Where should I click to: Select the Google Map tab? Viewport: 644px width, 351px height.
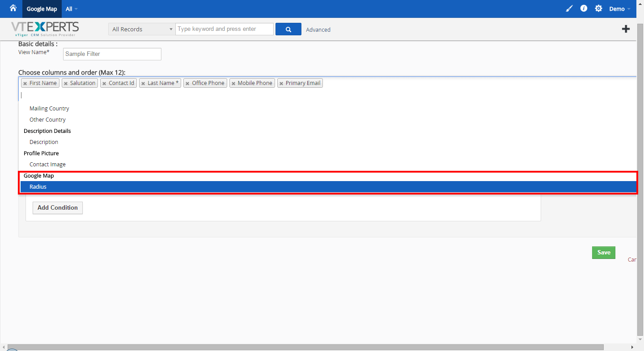(42, 9)
